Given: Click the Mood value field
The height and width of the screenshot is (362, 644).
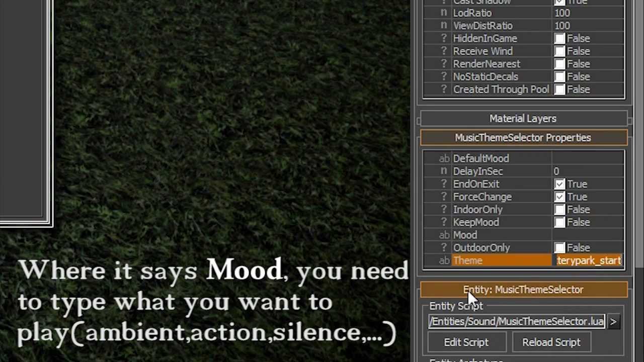Looking at the screenshot, I should [x=588, y=235].
